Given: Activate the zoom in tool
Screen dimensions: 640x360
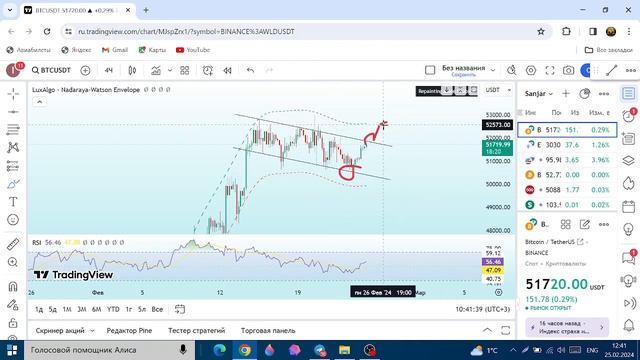Looking at the screenshot, I should click(13, 262).
